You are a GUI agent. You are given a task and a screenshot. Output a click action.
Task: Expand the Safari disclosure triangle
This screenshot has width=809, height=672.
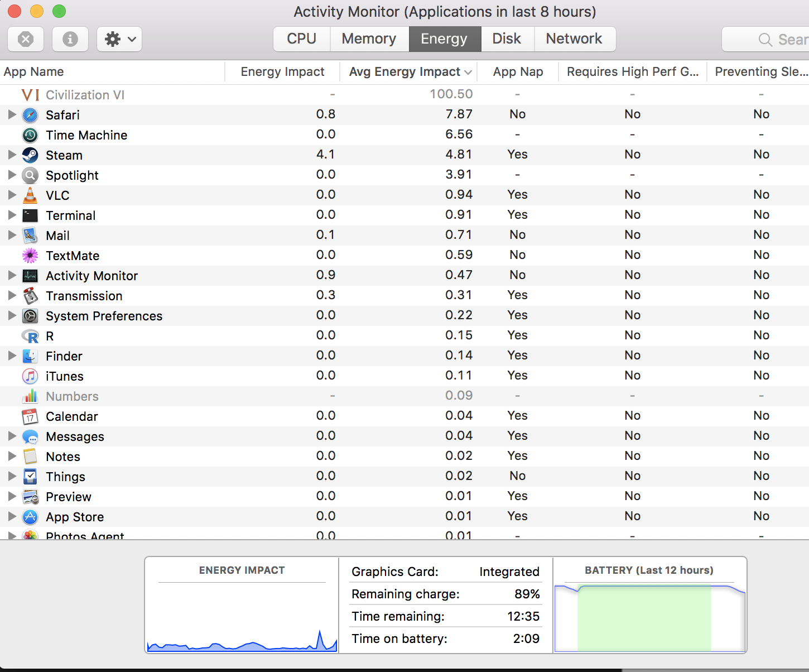[x=12, y=114]
